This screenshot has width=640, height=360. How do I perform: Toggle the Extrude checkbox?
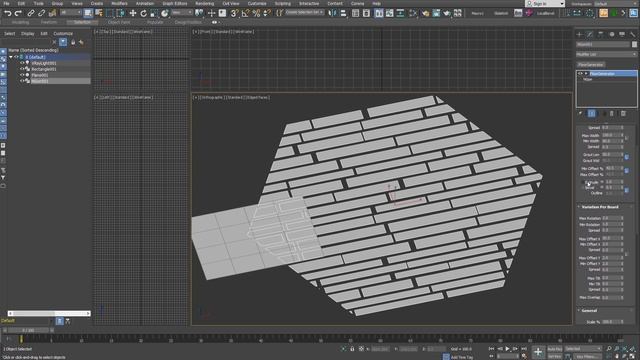[x=583, y=182]
